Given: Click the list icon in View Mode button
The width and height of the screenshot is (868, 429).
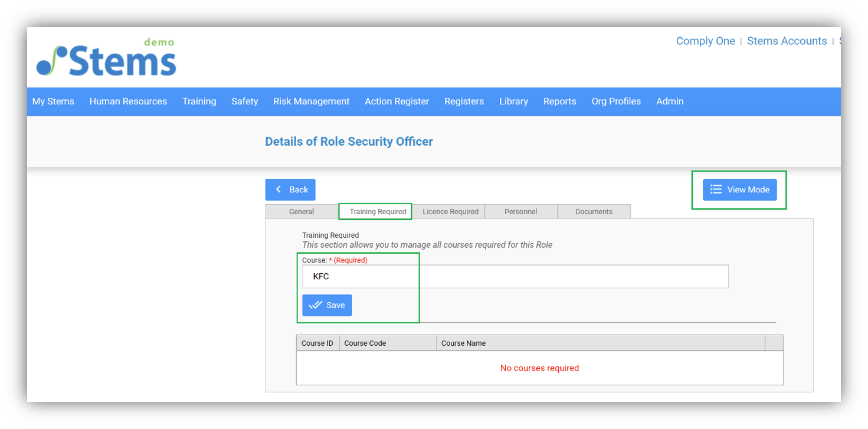Looking at the screenshot, I should [x=716, y=189].
